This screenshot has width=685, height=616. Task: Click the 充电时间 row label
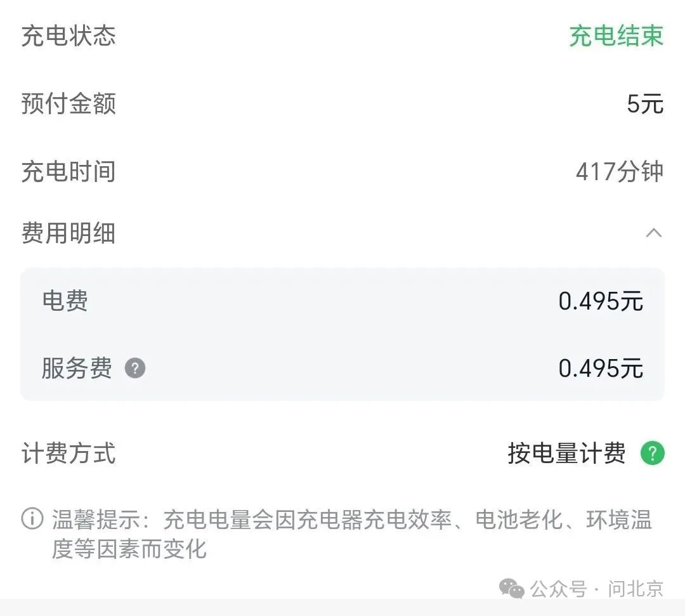pos(68,172)
